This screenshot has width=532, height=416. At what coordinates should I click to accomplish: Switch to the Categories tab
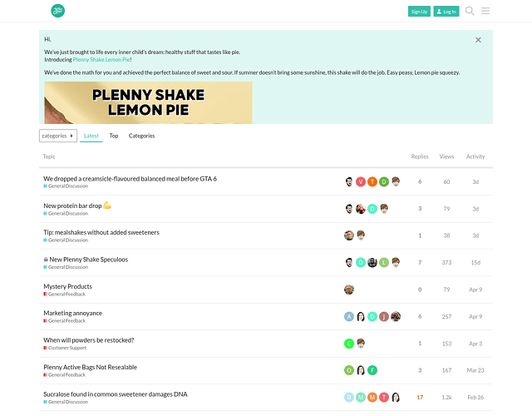(141, 136)
